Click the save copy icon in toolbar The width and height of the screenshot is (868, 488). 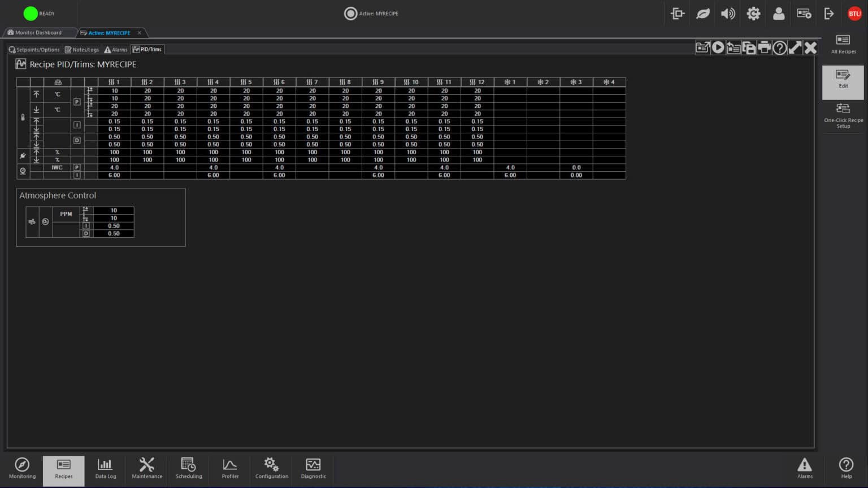[749, 47]
